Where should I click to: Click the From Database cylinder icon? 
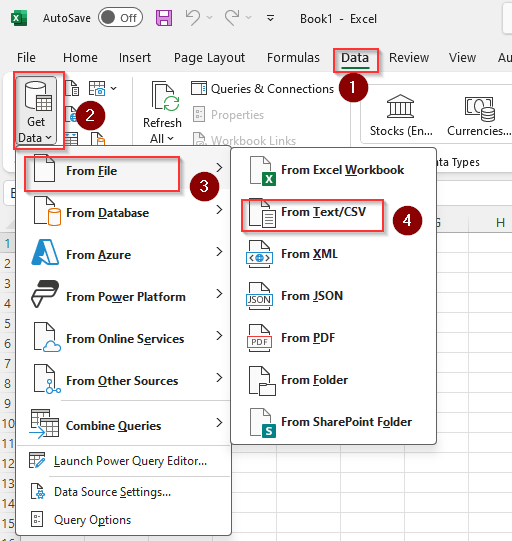tap(47, 211)
